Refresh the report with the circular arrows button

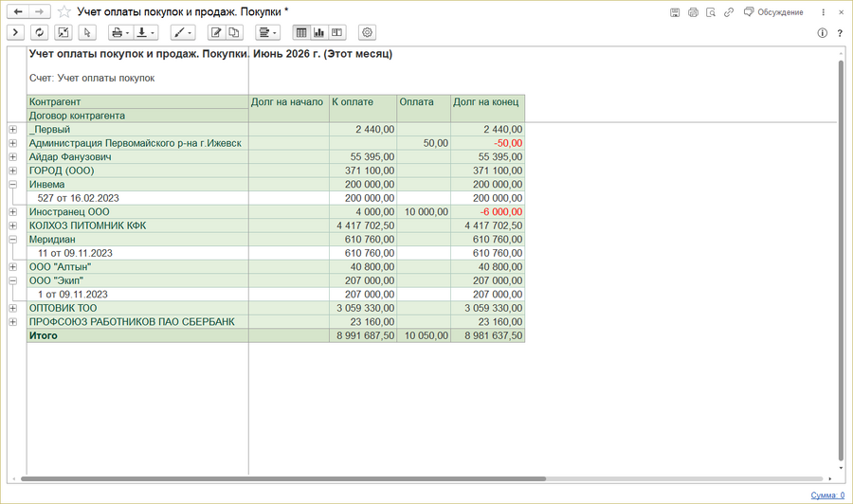tap(39, 32)
